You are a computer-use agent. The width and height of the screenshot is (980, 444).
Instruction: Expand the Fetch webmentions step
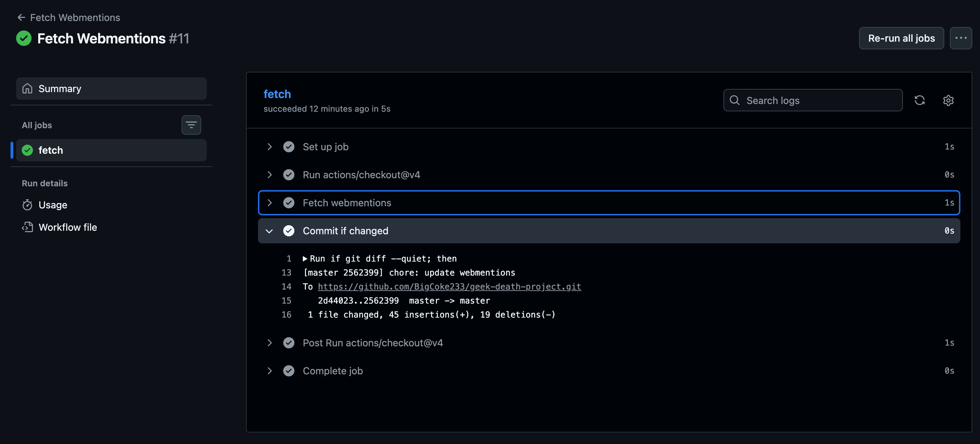269,203
